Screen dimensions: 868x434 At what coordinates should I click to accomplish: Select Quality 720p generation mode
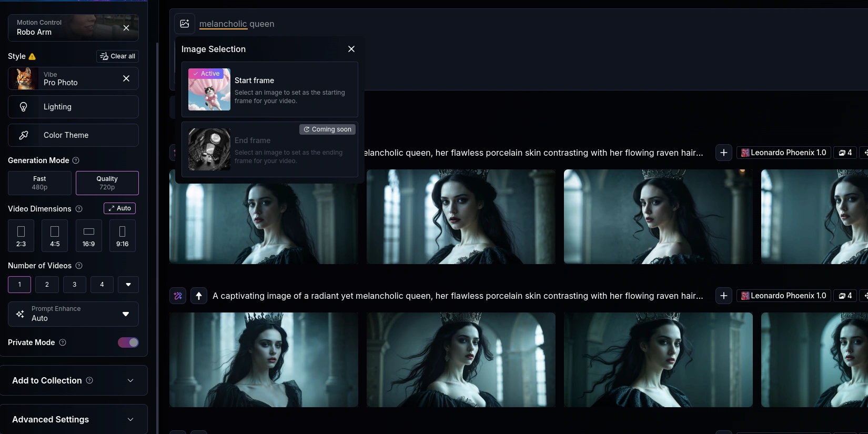click(107, 183)
